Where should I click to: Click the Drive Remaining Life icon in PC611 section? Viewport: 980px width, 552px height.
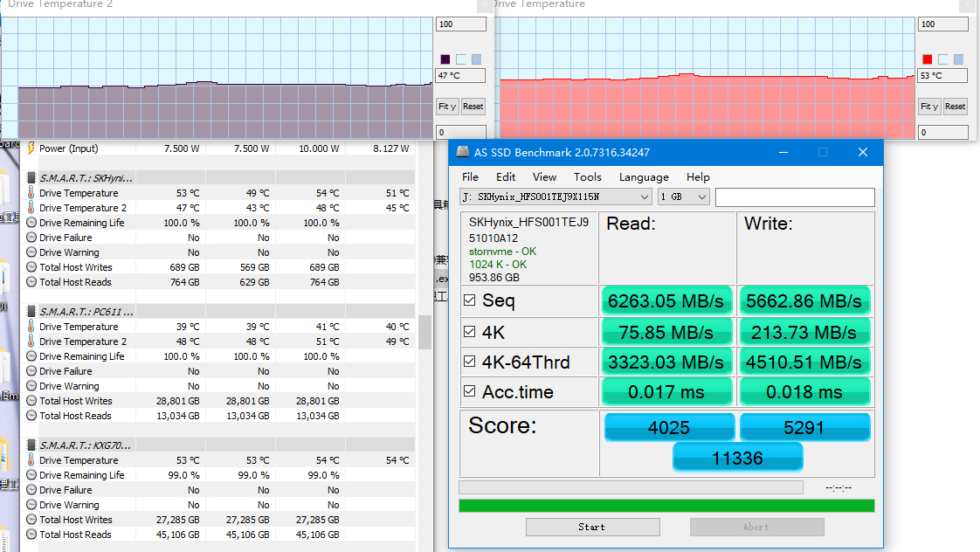point(31,356)
